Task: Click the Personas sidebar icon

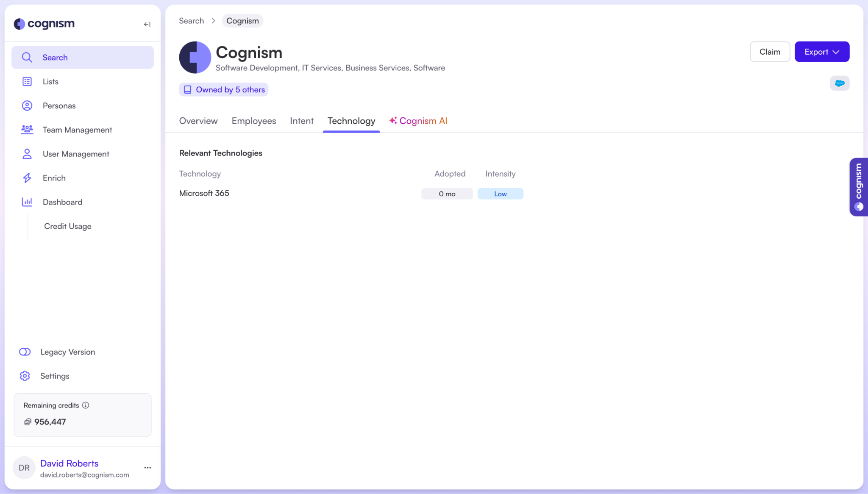Action: click(27, 105)
